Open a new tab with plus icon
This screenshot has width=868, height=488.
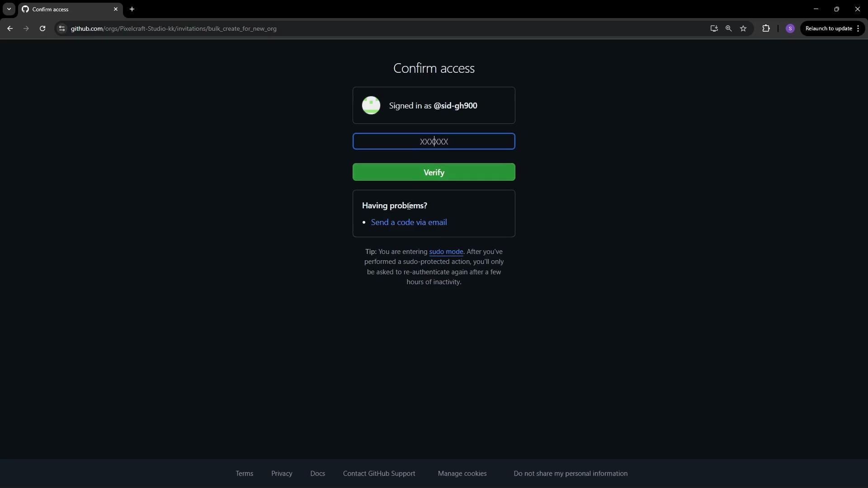click(132, 9)
